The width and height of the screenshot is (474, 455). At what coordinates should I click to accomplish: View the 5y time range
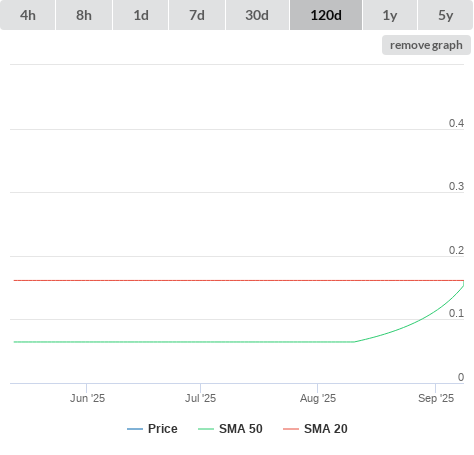pos(446,15)
